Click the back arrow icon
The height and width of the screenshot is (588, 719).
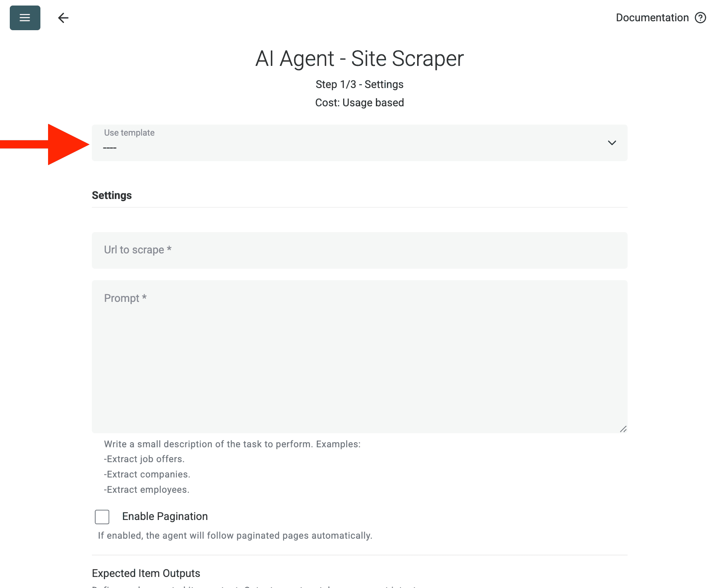point(63,18)
